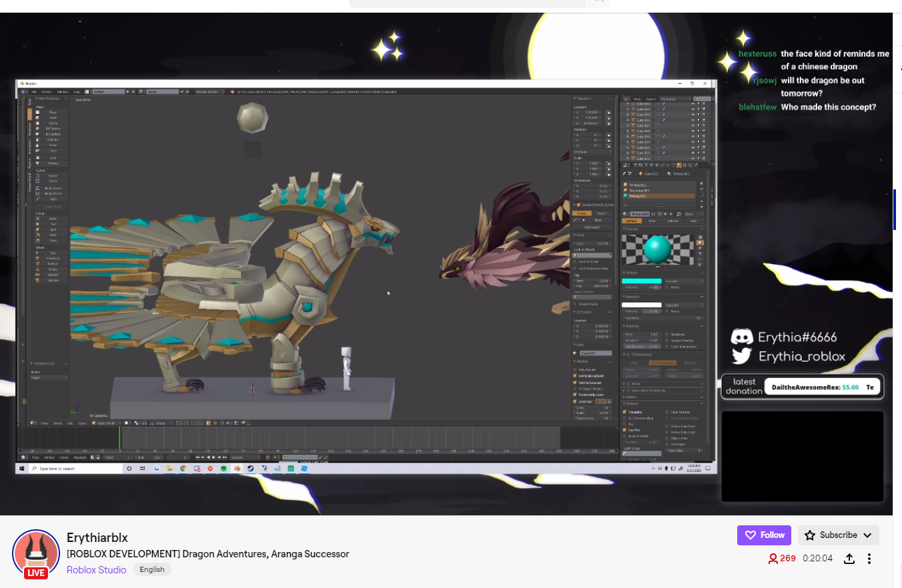Select the Secondary.001 material slot

(658, 190)
